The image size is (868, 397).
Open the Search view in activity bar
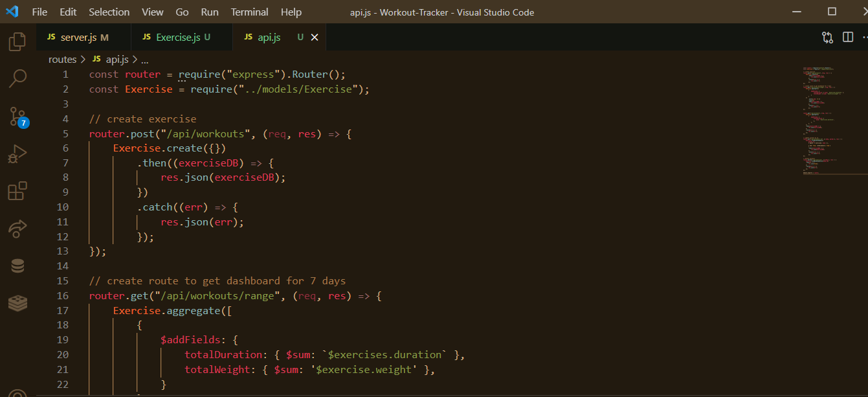click(x=17, y=79)
